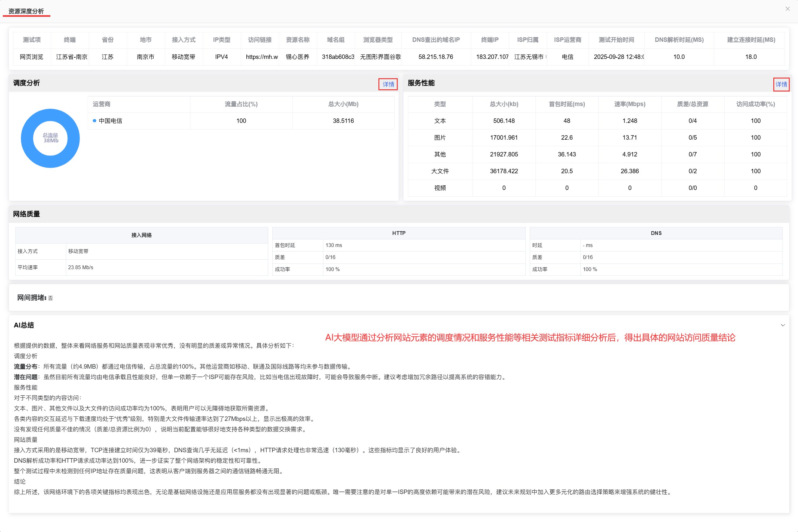Screen dimensions: 798x532
Task: Click the 流量占比(%) column header
Action: (x=241, y=104)
